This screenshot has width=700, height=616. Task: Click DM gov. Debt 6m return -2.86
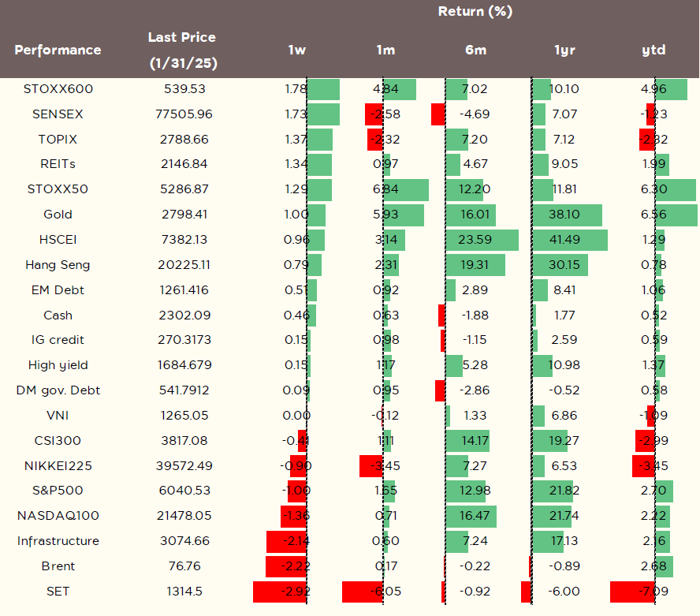475,390
